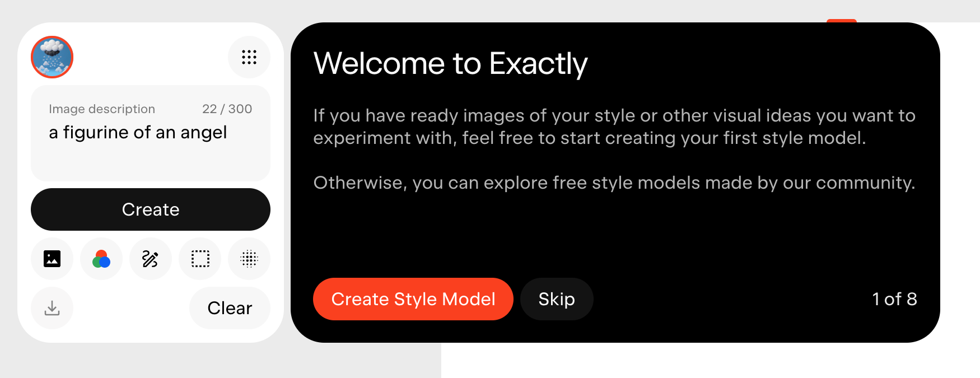Click the download arrow icon

[x=52, y=308]
